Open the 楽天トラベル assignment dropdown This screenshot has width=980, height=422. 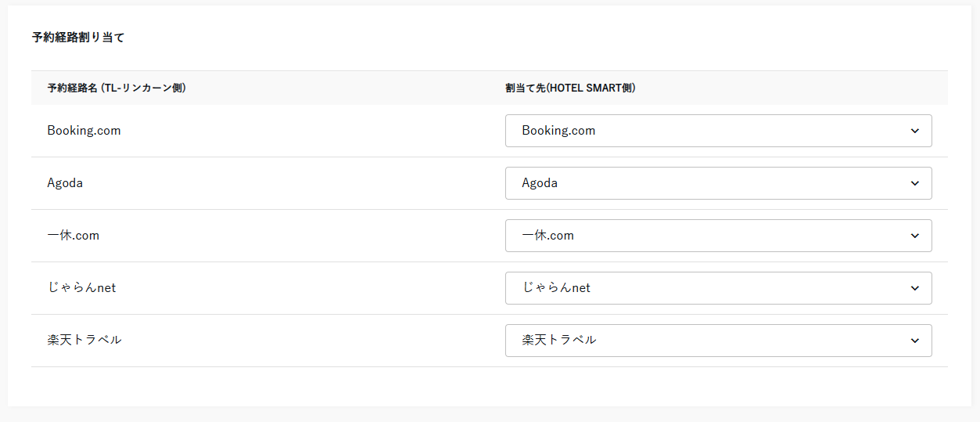pyautogui.click(x=718, y=341)
